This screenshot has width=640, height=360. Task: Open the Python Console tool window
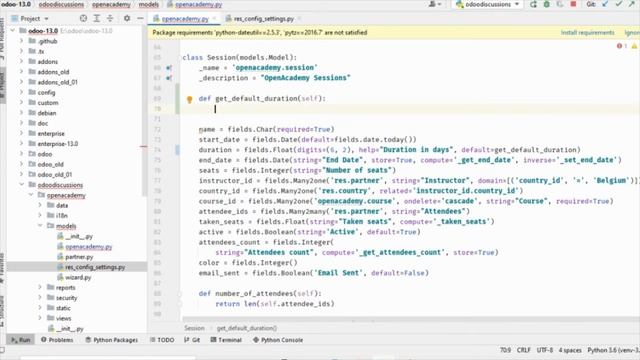278,340
